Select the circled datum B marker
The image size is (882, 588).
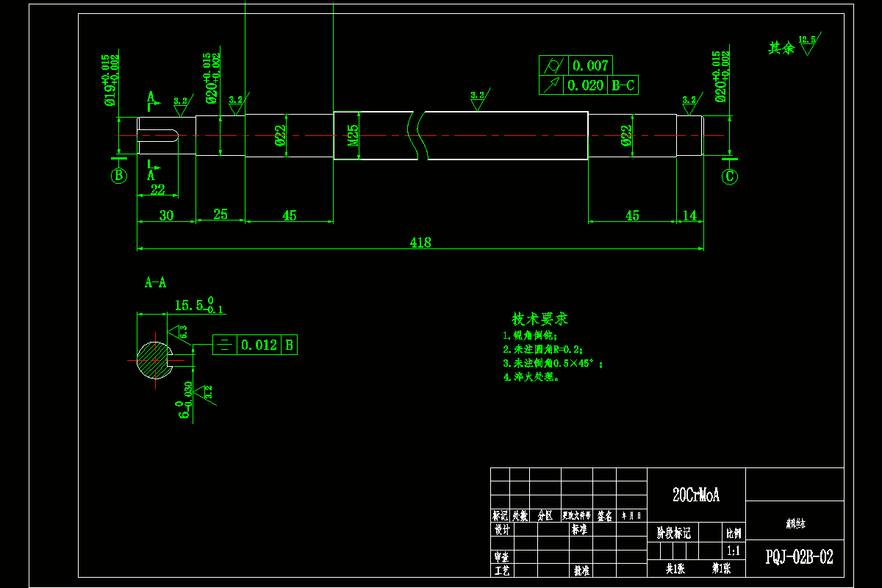[118, 176]
